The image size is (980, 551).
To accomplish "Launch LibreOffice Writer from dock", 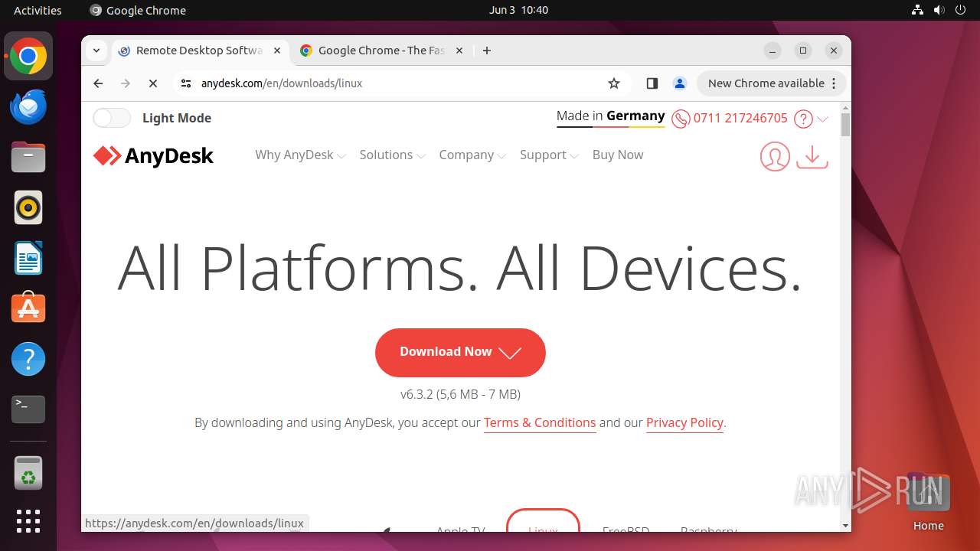I will 28,258.
